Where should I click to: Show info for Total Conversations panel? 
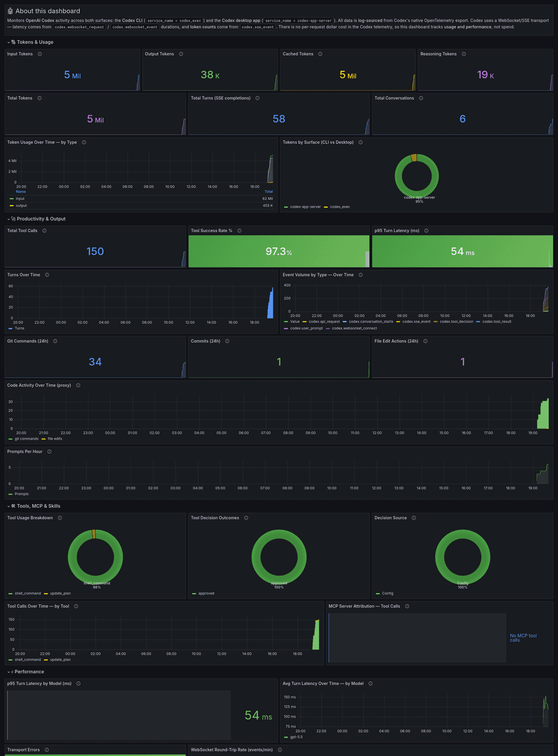point(421,98)
